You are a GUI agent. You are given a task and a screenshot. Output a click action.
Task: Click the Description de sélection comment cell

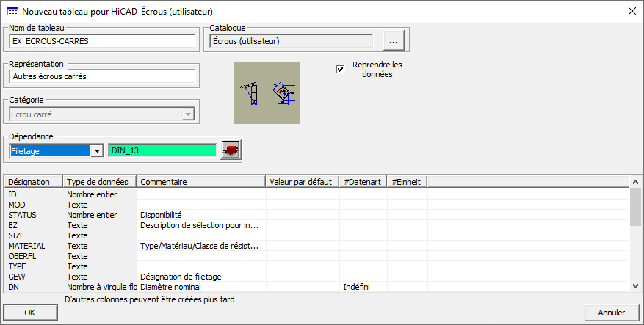pos(201,225)
